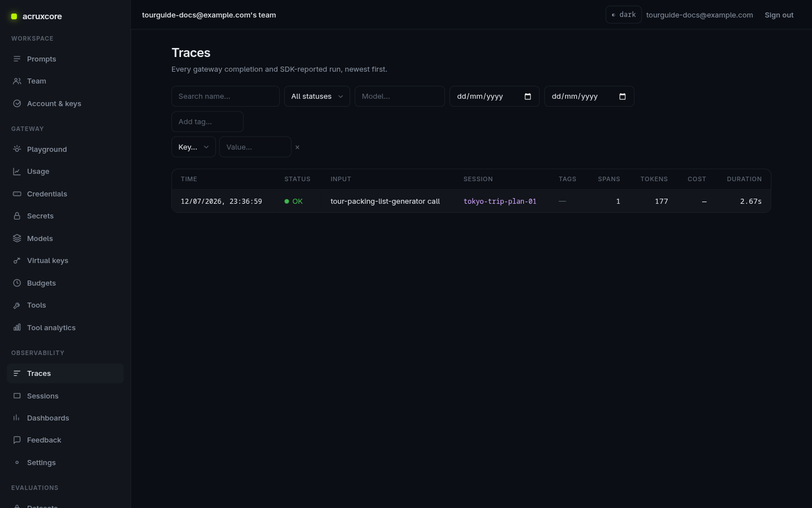
Task: Click the Traces sidebar icon
Action: (x=17, y=374)
